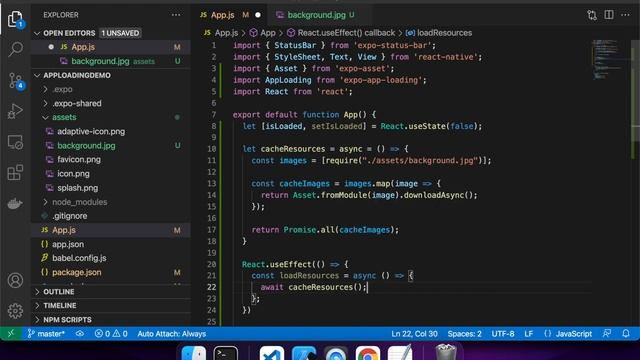Open the Explorer view in activity bar

[x=15, y=19]
